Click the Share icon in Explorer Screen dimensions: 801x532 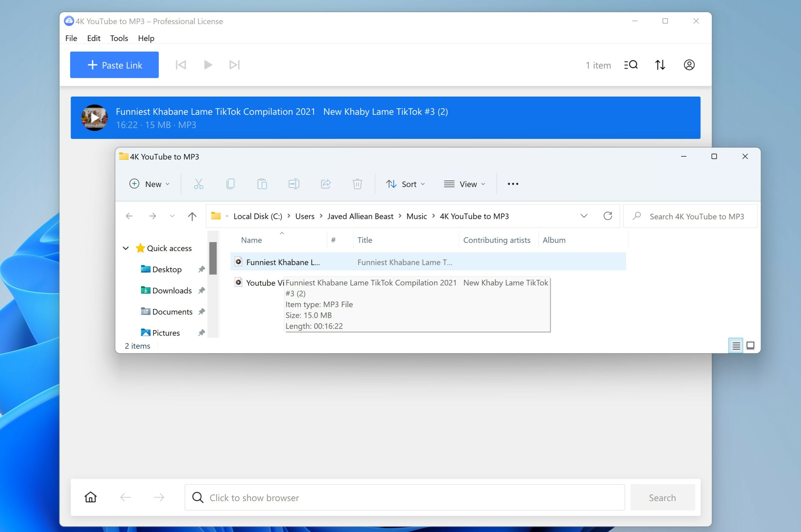pos(326,184)
